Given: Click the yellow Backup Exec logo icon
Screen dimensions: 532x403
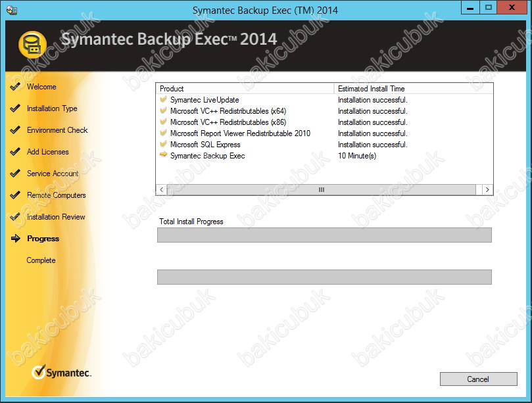Looking at the screenshot, I should coord(32,45).
